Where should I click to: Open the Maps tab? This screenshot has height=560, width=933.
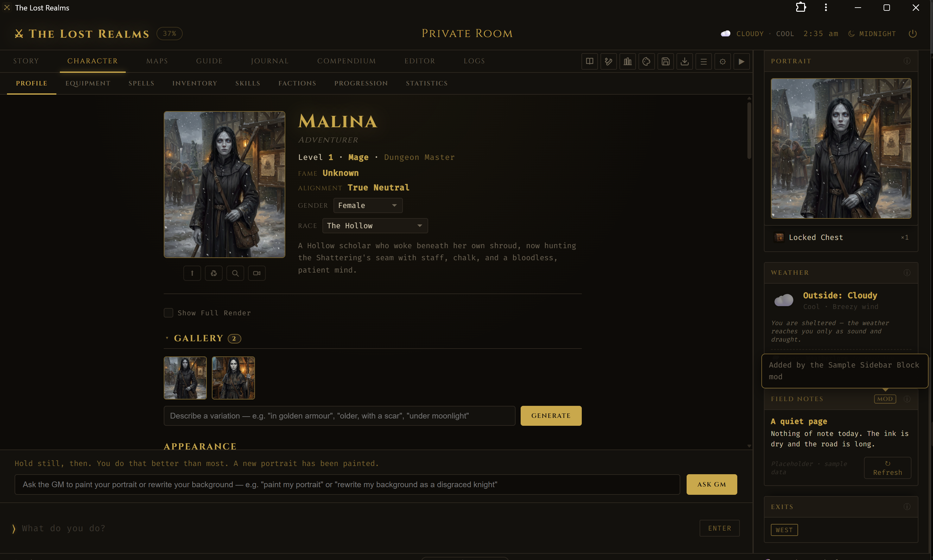[157, 61]
